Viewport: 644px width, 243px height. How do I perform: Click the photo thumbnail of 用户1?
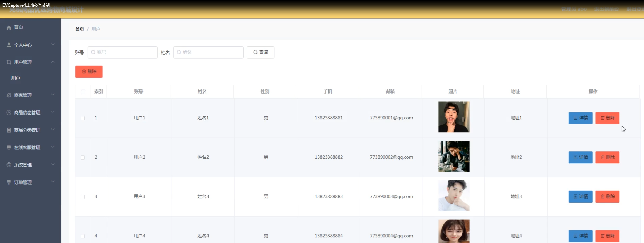pyautogui.click(x=454, y=117)
